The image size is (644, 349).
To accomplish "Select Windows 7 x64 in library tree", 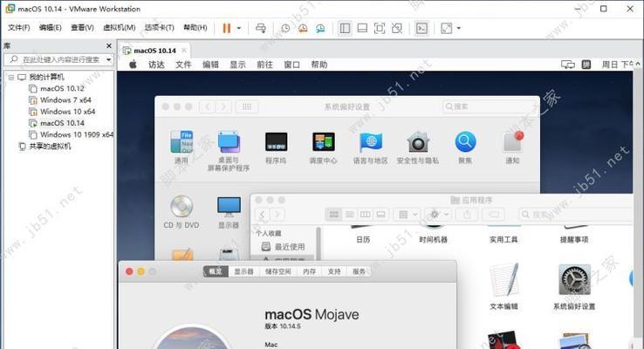I will [65, 99].
